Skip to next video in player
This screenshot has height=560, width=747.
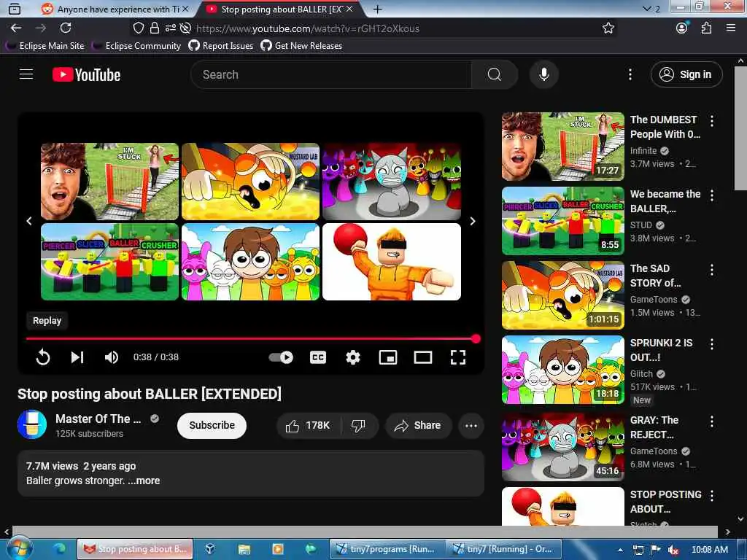pos(77,357)
